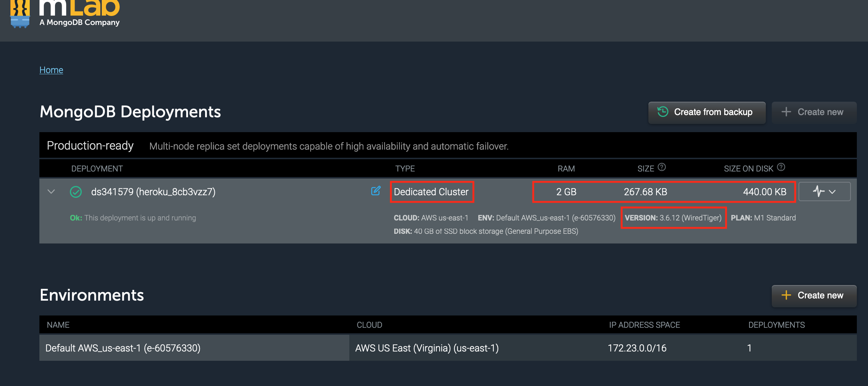Click the IP ADDRESS SPACE column header
868x386 pixels.
(644, 325)
